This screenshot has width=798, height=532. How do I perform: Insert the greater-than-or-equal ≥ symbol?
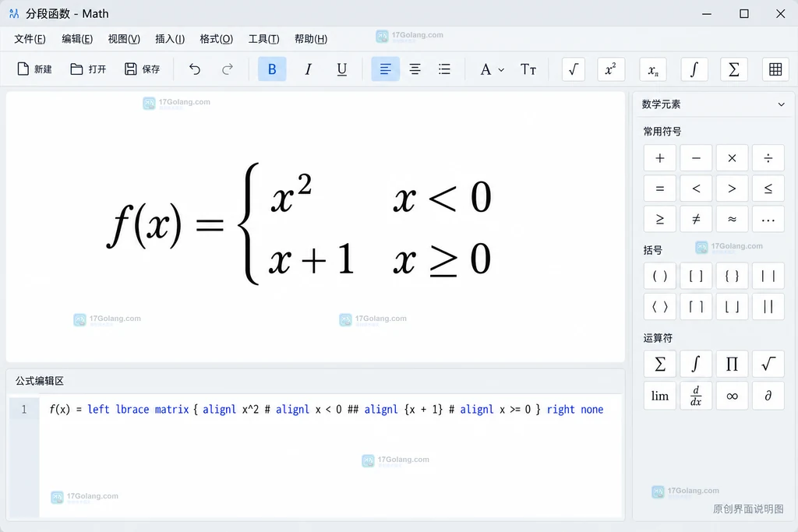coord(660,219)
